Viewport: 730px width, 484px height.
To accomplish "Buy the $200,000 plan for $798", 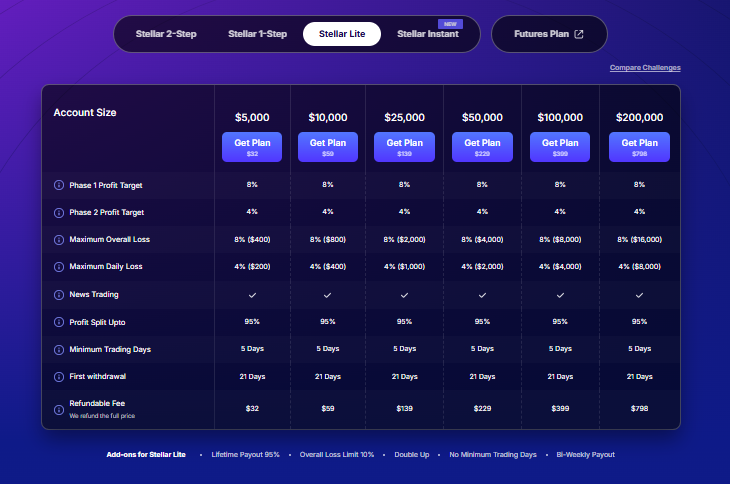I will coord(639,147).
